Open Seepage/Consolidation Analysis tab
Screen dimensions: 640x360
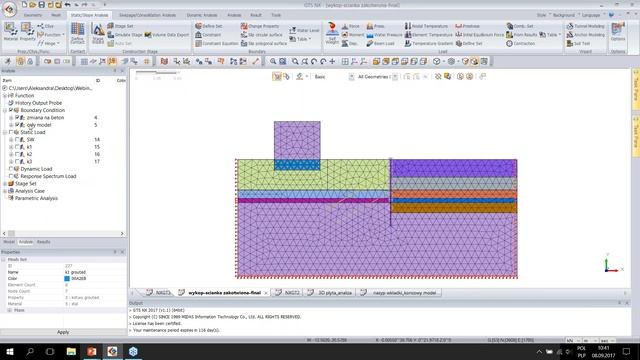coord(147,15)
